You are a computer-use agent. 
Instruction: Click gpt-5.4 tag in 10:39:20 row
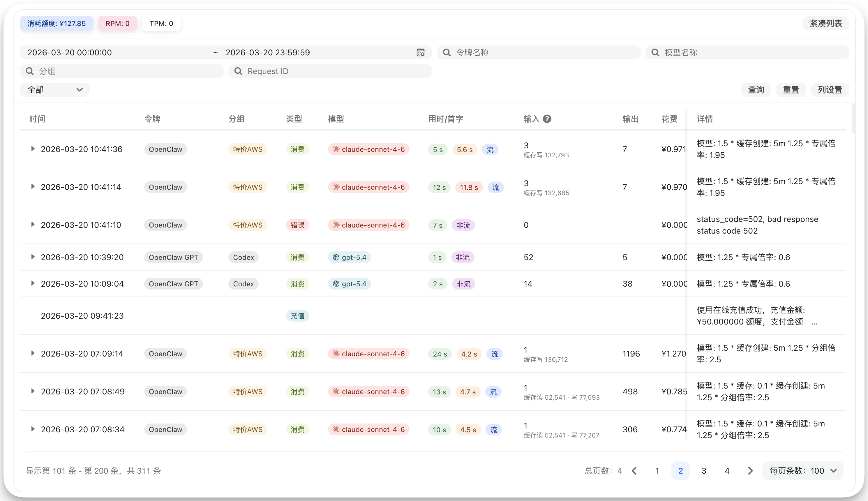349,257
